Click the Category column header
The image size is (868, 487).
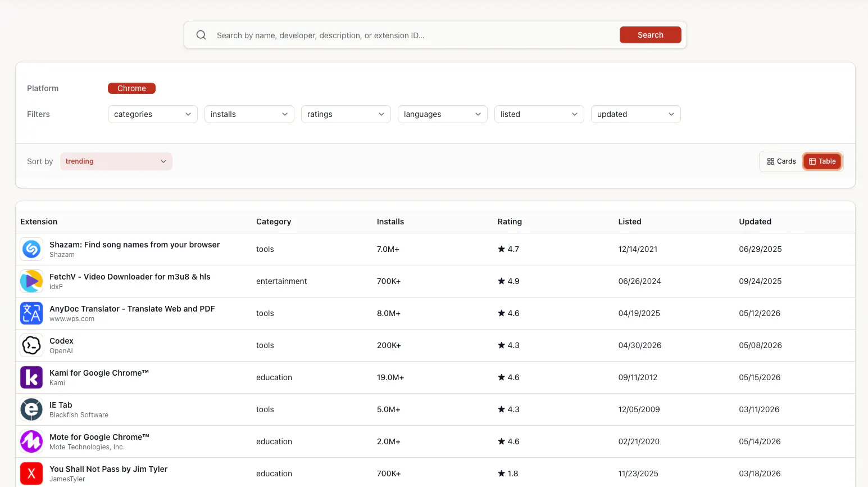[x=274, y=222]
